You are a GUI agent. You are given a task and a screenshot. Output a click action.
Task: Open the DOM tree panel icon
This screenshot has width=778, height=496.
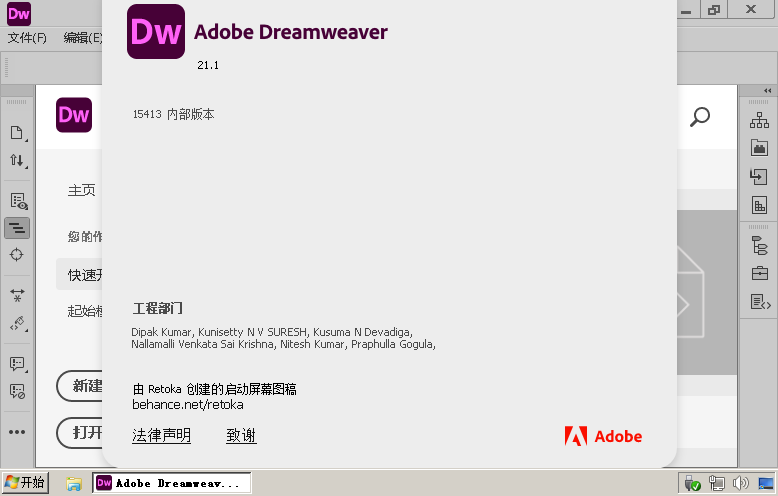tap(760, 246)
